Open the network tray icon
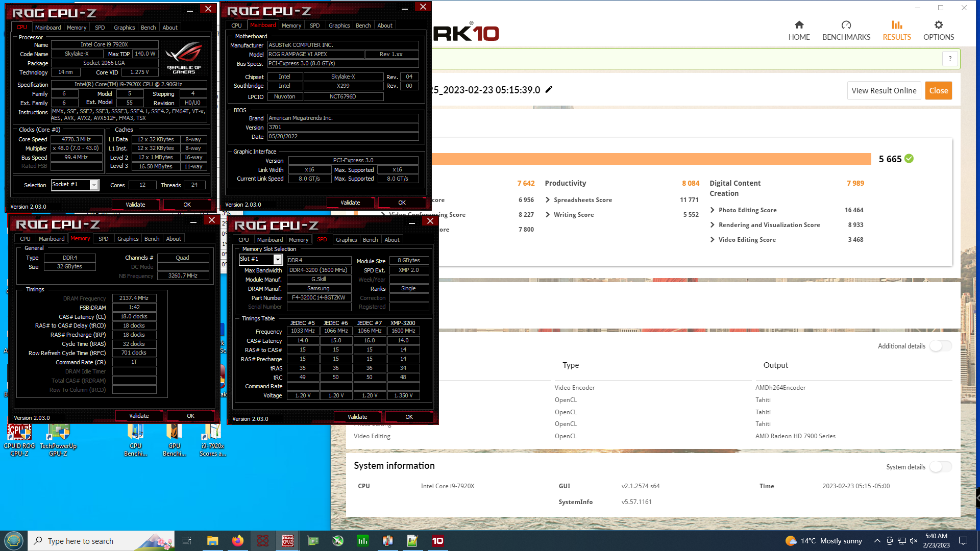Viewport: 980px width, 551px height. (x=902, y=541)
